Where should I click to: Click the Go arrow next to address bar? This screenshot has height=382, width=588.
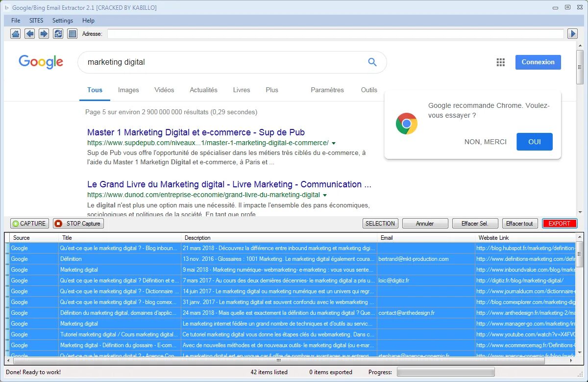point(572,34)
